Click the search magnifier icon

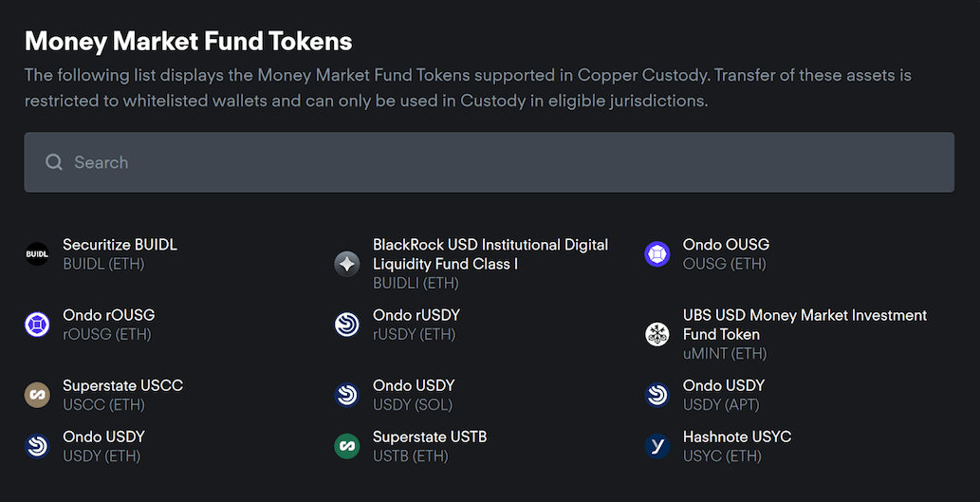[54, 162]
